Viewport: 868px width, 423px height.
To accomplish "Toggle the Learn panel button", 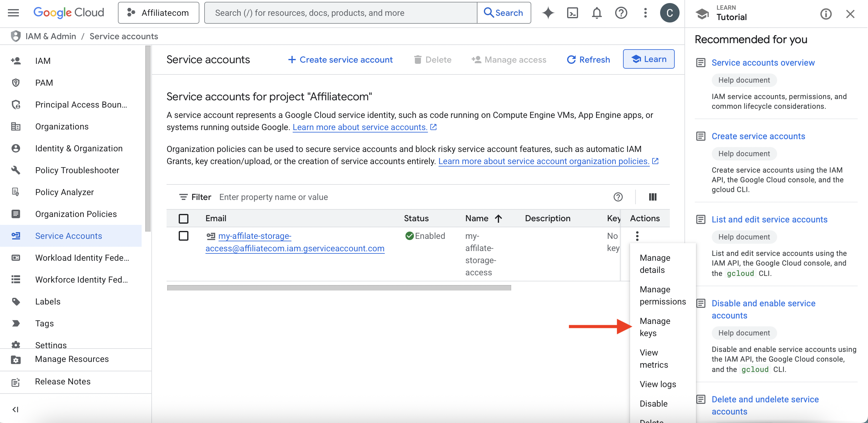I will (x=649, y=59).
